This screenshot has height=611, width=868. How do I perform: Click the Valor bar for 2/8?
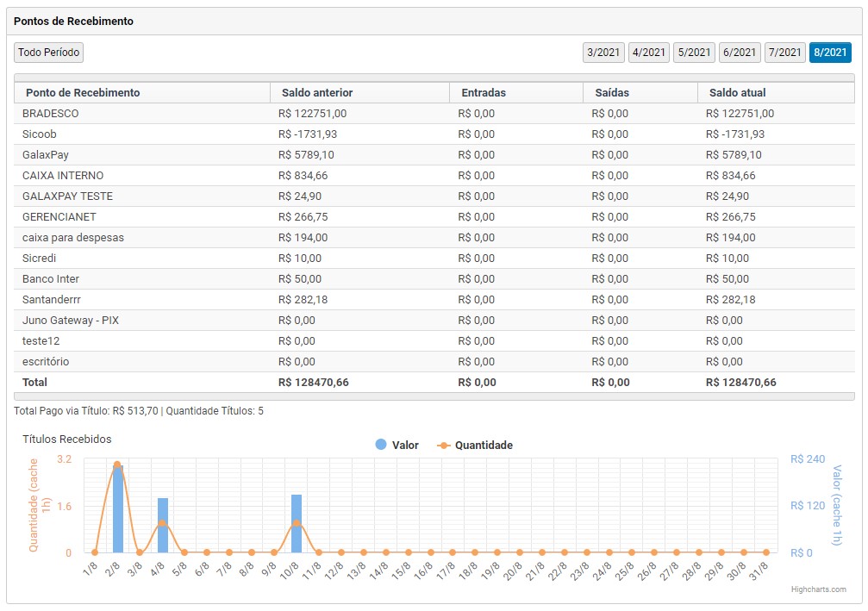click(x=117, y=509)
